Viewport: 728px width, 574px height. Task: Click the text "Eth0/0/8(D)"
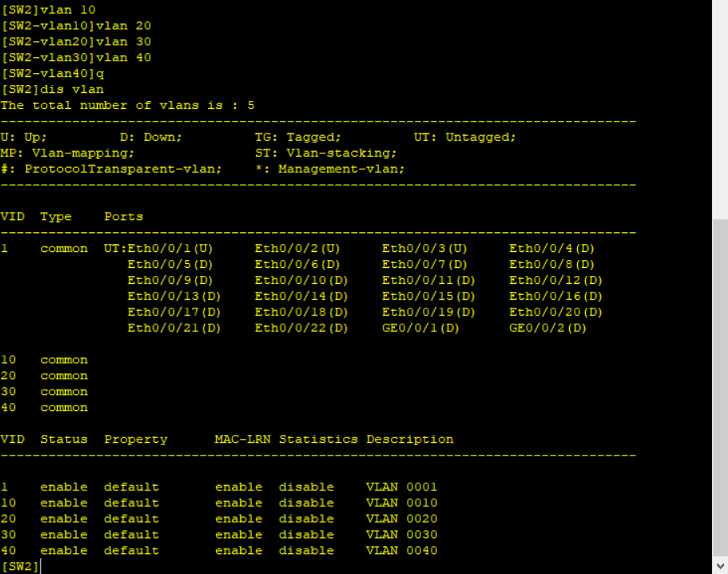[x=552, y=264]
